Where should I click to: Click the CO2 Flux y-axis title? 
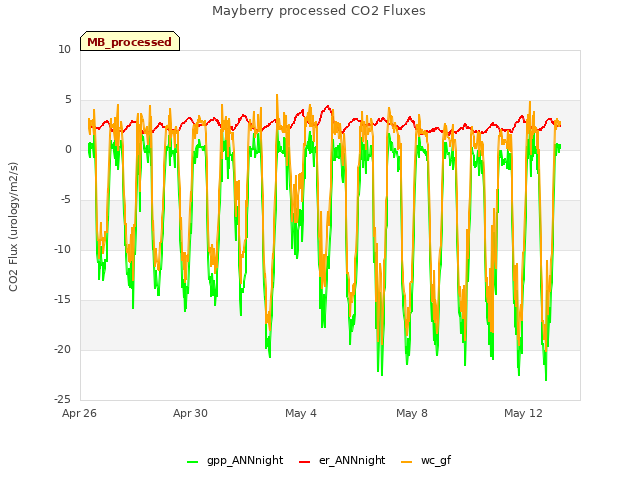click(x=13, y=227)
